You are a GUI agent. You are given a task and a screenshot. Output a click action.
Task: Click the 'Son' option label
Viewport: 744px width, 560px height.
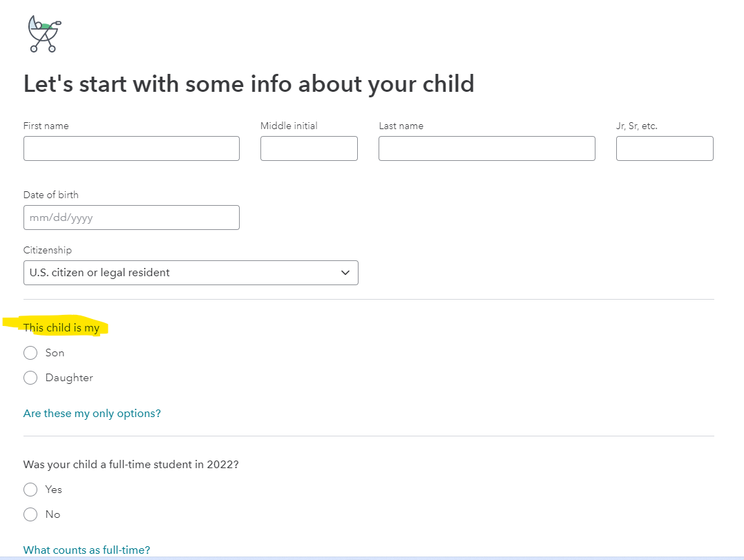click(x=55, y=353)
